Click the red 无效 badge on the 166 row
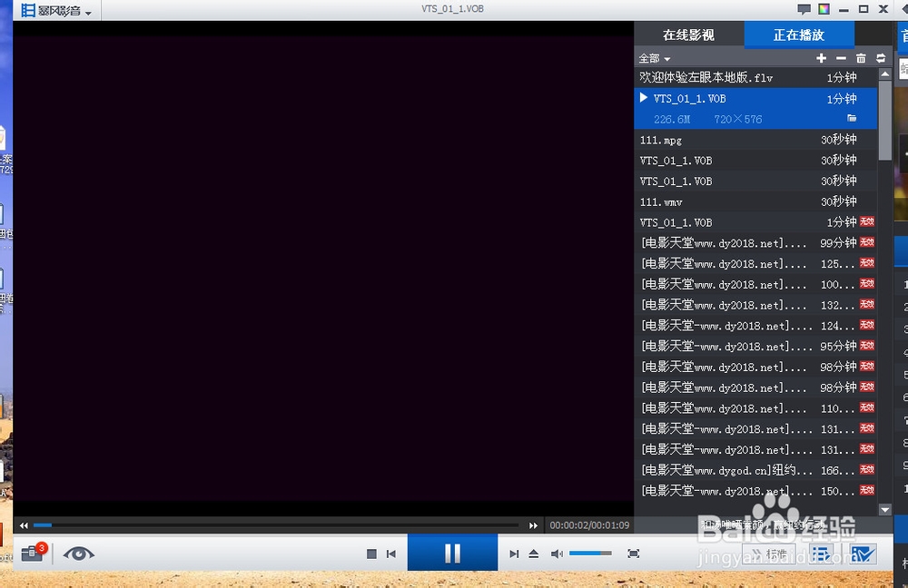 (867, 469)
